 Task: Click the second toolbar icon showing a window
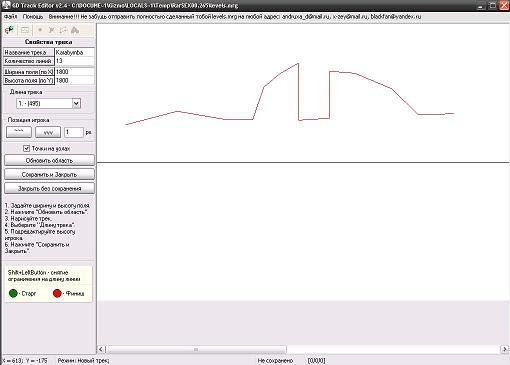coord(25,30)
